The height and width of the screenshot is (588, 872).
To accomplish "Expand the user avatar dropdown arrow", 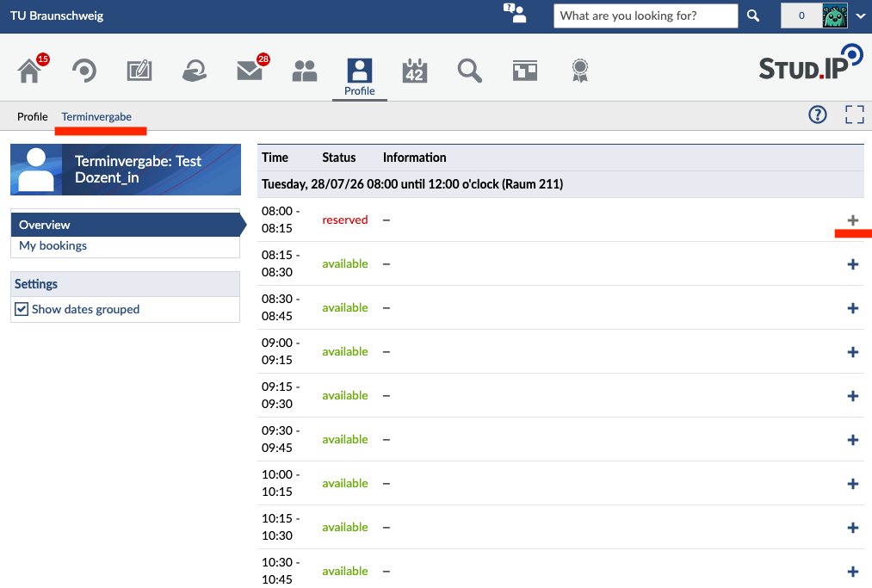I will [x=860, y=15].
